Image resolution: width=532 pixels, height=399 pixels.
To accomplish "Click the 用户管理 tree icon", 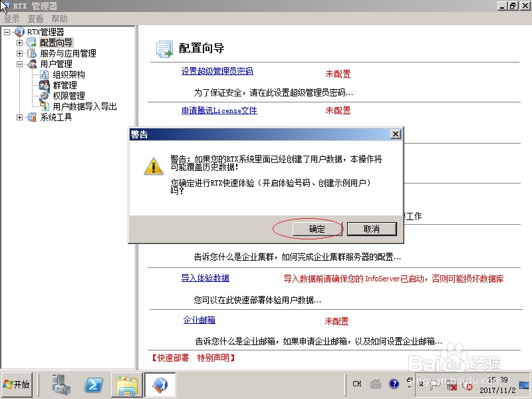I will (x=31, y=64).
